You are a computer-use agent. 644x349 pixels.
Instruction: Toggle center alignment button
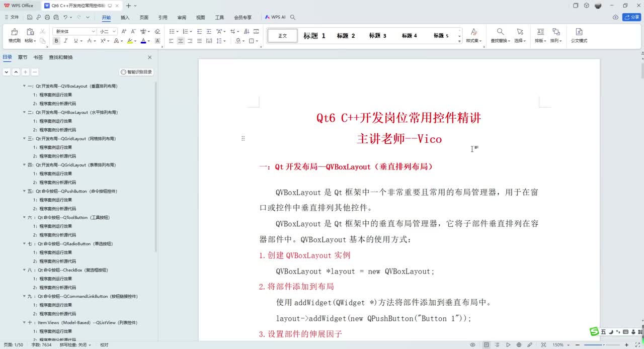pos(180,41)
